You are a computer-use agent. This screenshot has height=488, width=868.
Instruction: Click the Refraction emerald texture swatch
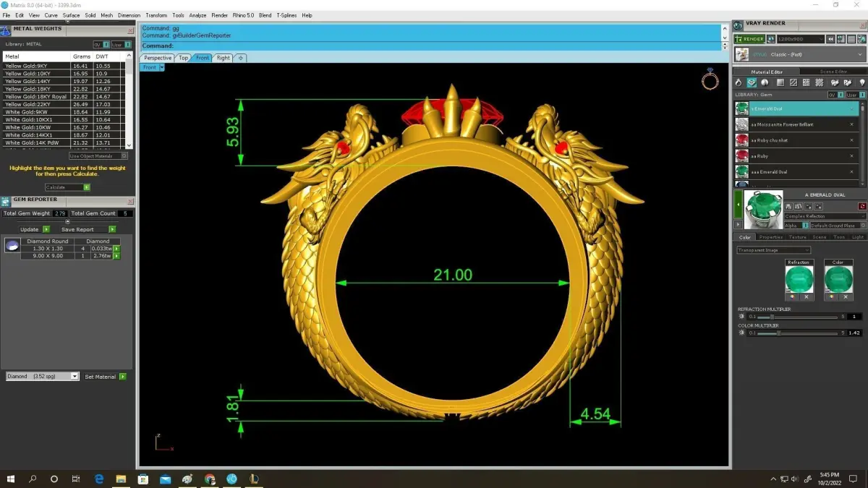point(799,279)
